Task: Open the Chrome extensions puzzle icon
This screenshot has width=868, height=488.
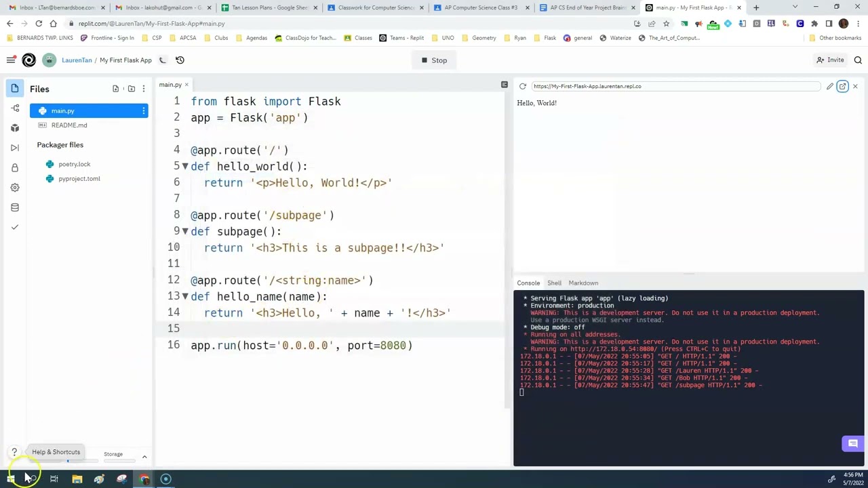Action: click(x=814, y=24)
